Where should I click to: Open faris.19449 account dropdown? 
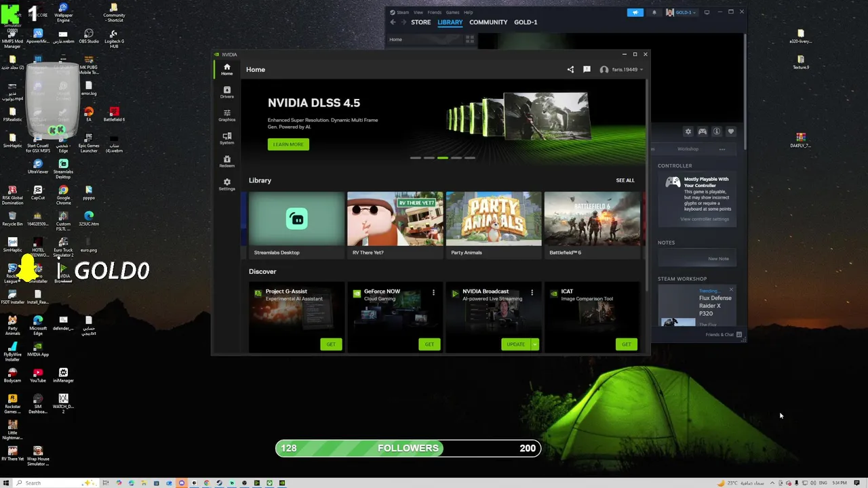pos(621,69)
